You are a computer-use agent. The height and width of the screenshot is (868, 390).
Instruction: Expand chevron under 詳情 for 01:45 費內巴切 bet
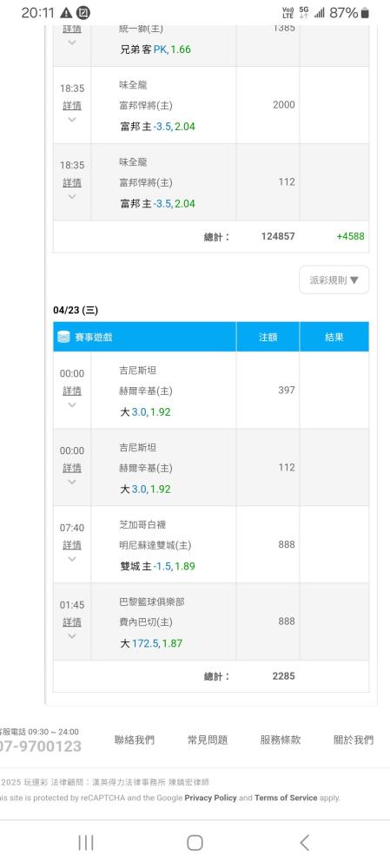pyautogui.click(x=71, y=636)
